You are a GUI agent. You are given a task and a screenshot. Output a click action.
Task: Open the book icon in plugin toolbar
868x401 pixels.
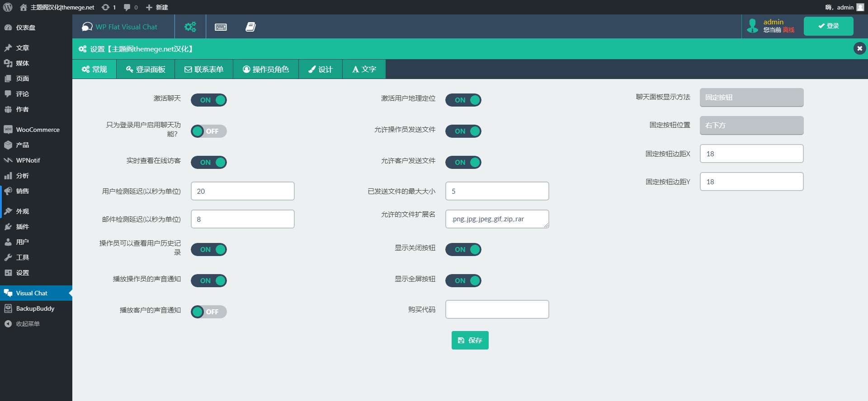[250, 27]
